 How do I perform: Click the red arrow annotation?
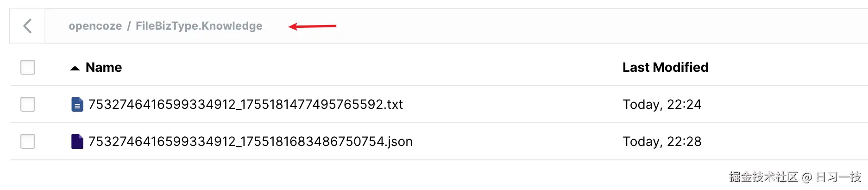(312, 26)
